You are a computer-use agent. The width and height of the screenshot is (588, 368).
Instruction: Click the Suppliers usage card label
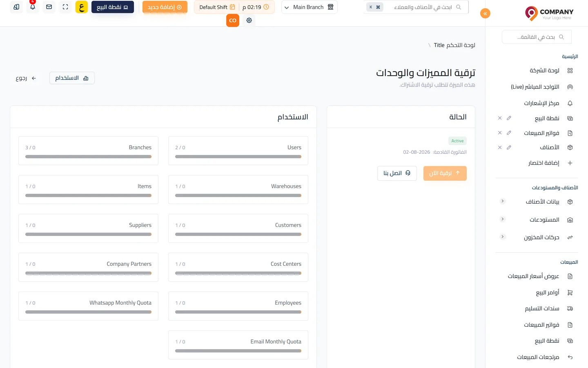pyautogui.click(x=140, y=225)
